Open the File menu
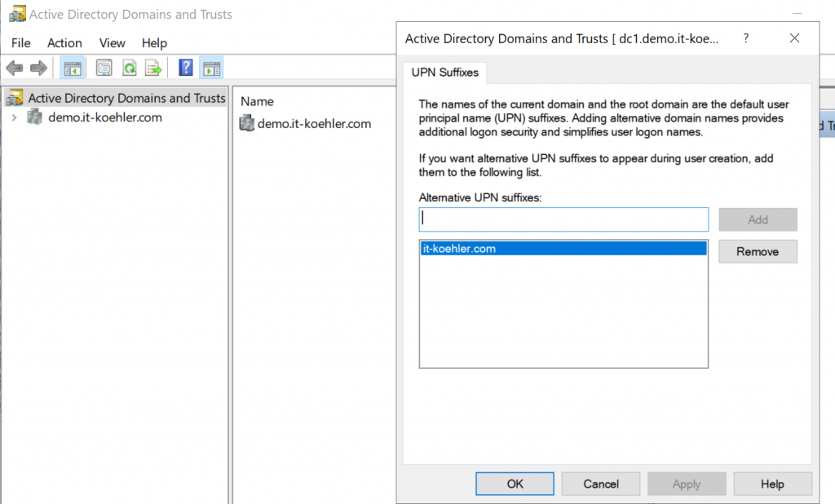The width and height of the screenshot is (835, 504). (x=20, y=43)
